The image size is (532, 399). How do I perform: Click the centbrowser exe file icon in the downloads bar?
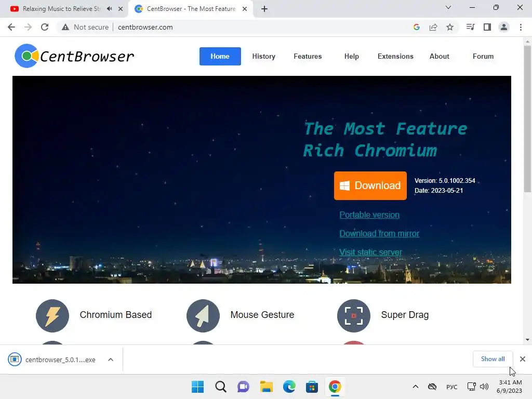point(15,360)
